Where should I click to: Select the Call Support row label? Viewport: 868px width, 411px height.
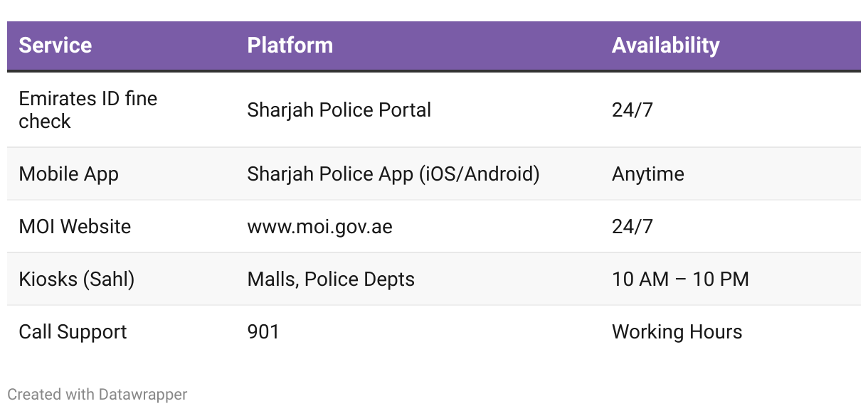click(x=73, y=332)
